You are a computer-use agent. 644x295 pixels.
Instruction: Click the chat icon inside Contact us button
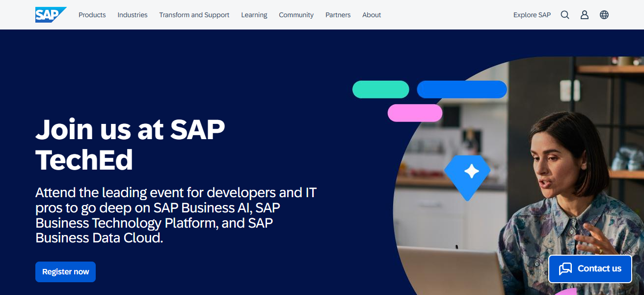[x=565, y=268]
